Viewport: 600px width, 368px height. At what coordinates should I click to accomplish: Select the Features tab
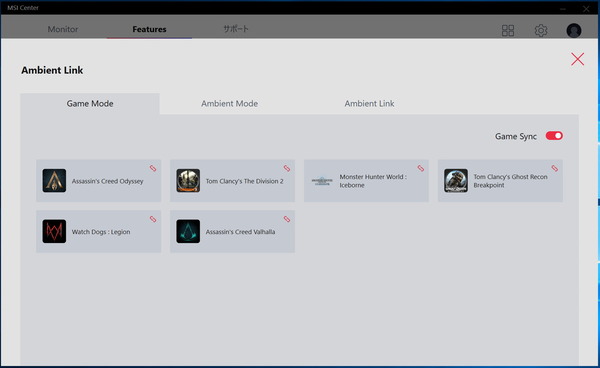(149, 29)
